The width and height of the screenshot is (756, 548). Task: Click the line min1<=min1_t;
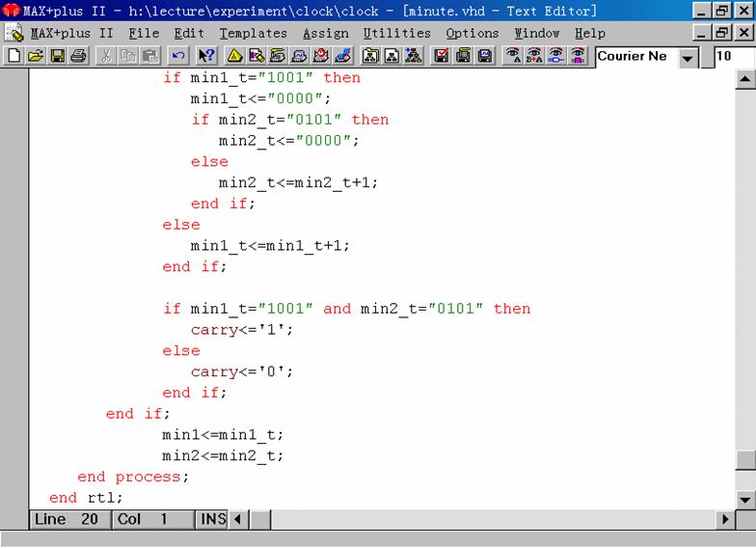[223, 435]
